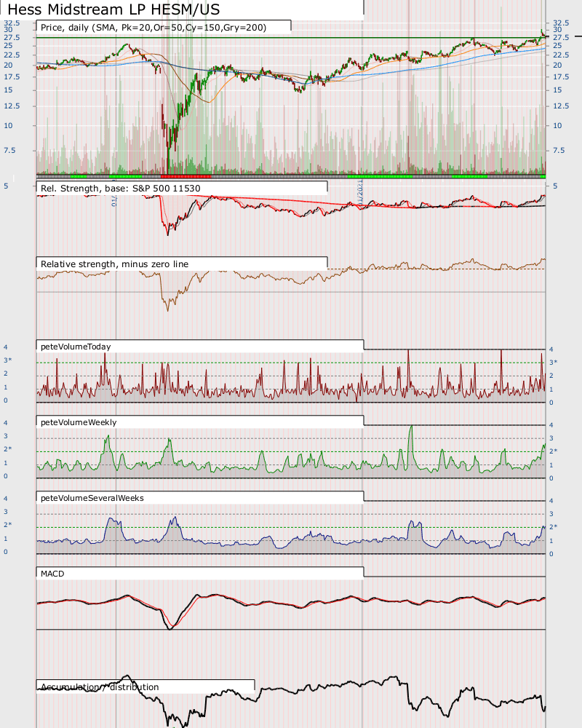Click the 2* label right of peteVolumeSeveralWeeks
The height and width of the screenshot is (728, 582).
[x=553, y=526]
